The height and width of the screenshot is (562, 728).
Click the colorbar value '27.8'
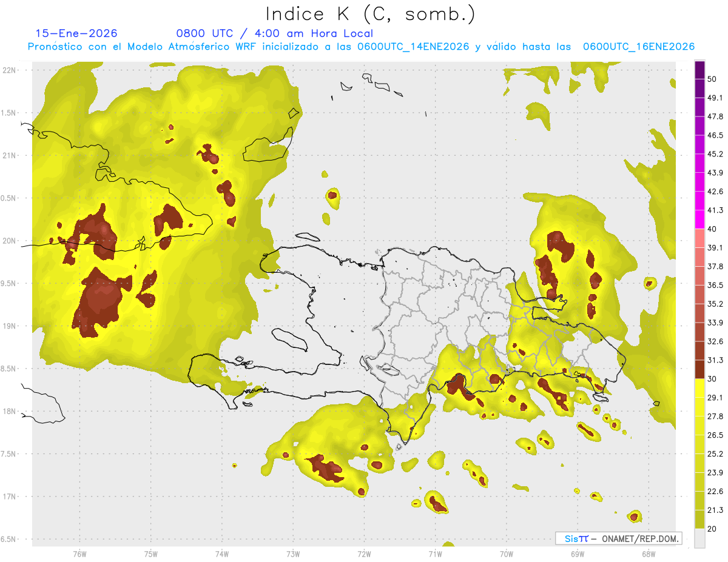click(x=715, y=416)
